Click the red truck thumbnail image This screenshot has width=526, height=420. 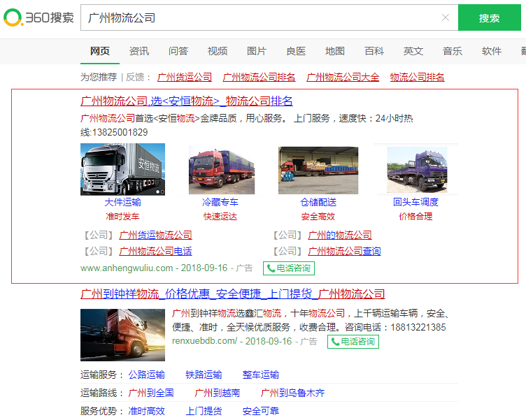pos(122,334)
